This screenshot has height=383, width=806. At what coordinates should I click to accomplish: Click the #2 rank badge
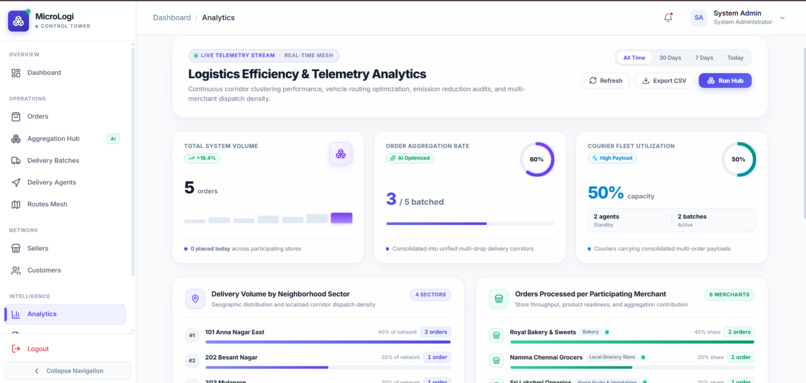click(192, 360)
